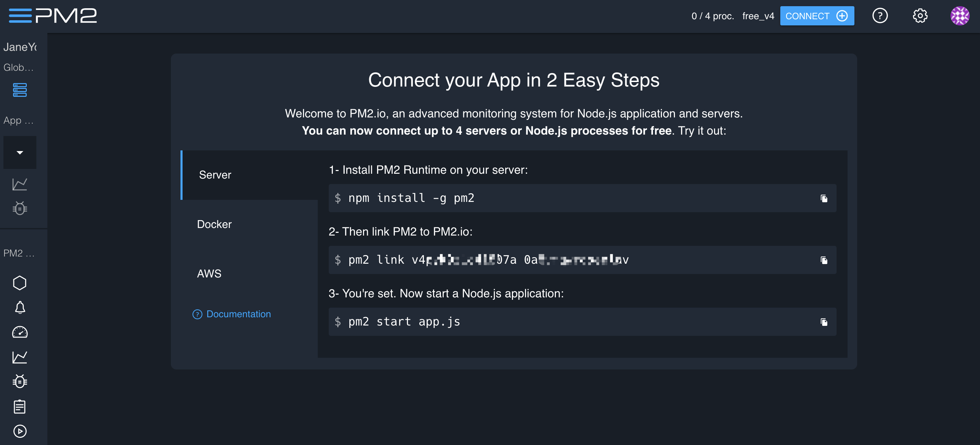980x445 pixels.
Task: Open the global servers overview icon
Action: click(x=20, y=90)
